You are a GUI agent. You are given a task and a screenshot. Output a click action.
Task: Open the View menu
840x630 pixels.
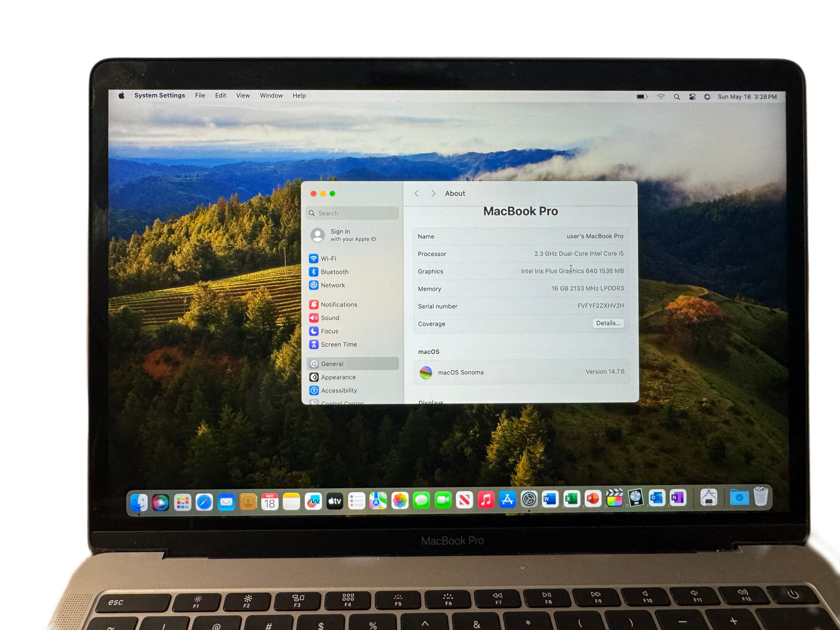click(x=243, y=96)
